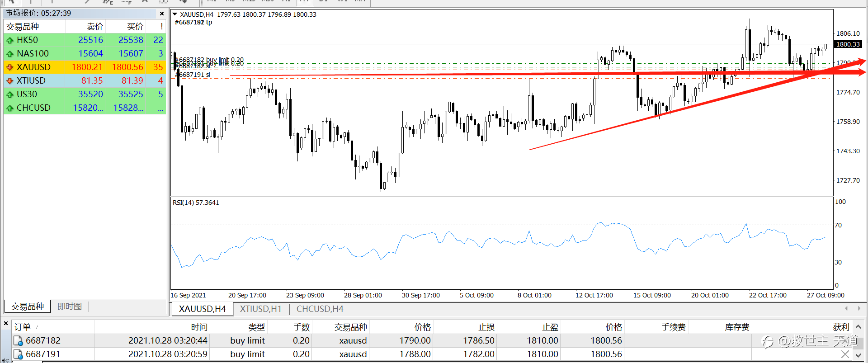Click the order 6687191 document icon
Image resolution: width=868 pixels, height=363 pixels.
pyautogui.click(x=18, y=354)
